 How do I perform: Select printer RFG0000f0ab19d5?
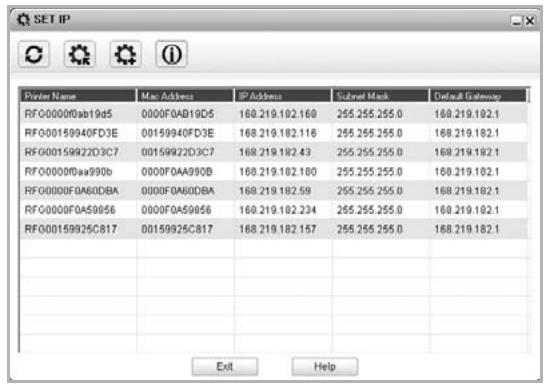pyautogui.click(x=68, y=114)
